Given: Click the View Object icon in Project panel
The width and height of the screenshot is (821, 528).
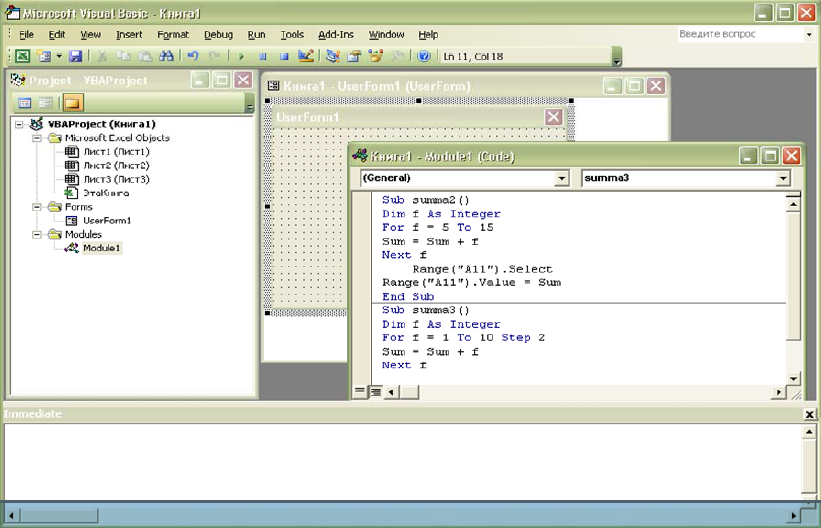Looking at the screenshot, I should (x=46, y=103).
